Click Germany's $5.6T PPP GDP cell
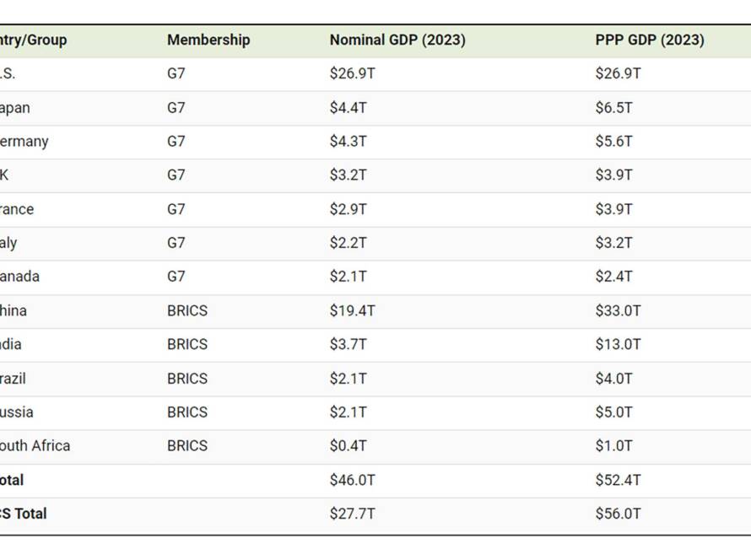This screenshot has width=751, height=560. (613, 141)
